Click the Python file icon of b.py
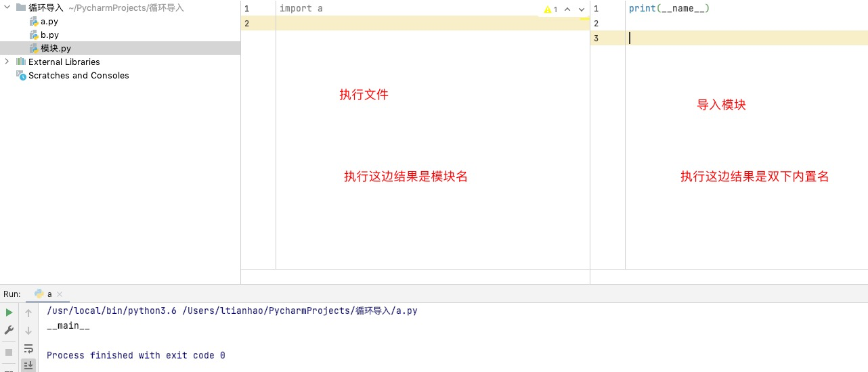The height and width of the screenshot is (372, 868). pos(34,34)
